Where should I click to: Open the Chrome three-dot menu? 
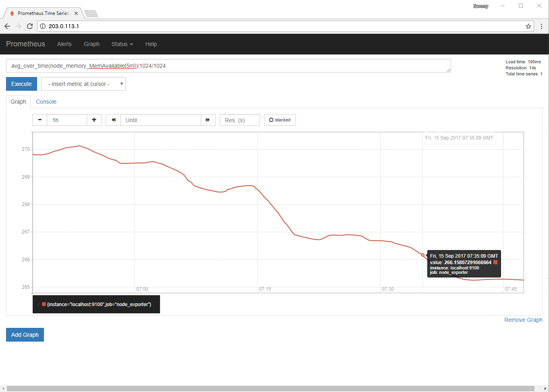(x=541, y=26)
